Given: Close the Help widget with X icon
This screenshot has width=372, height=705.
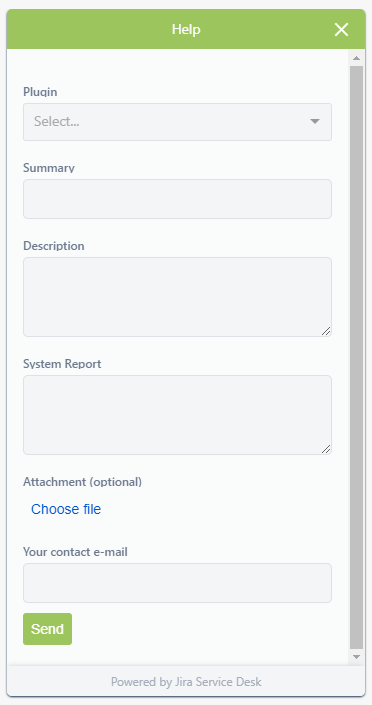Looking at the screenshot, I should 341,30.
